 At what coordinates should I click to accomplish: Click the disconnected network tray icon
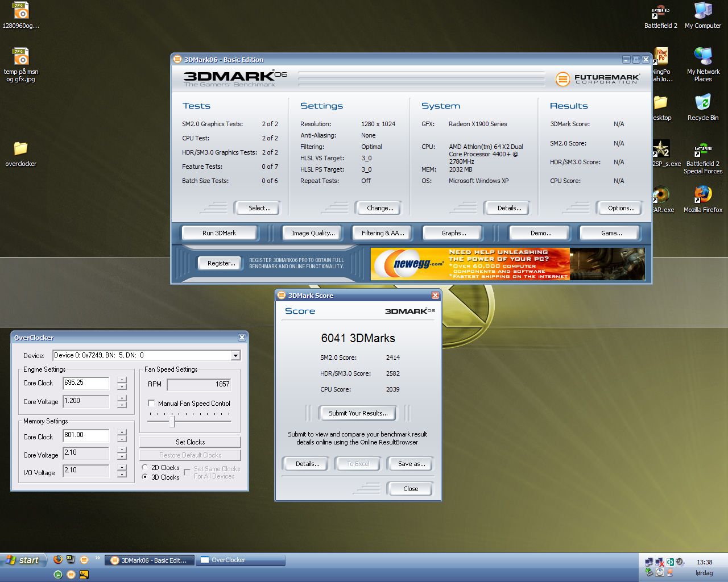pos(660,562)
